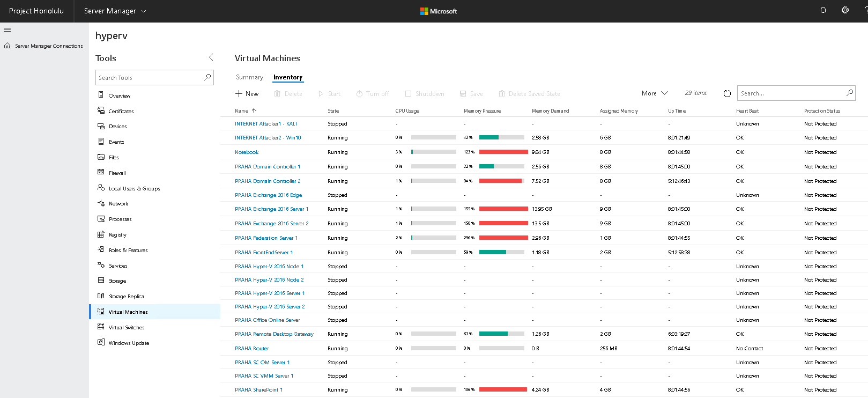868x398 pixels.
Task: Click the Firewall tool icon
Action: (x=101, y=172)
